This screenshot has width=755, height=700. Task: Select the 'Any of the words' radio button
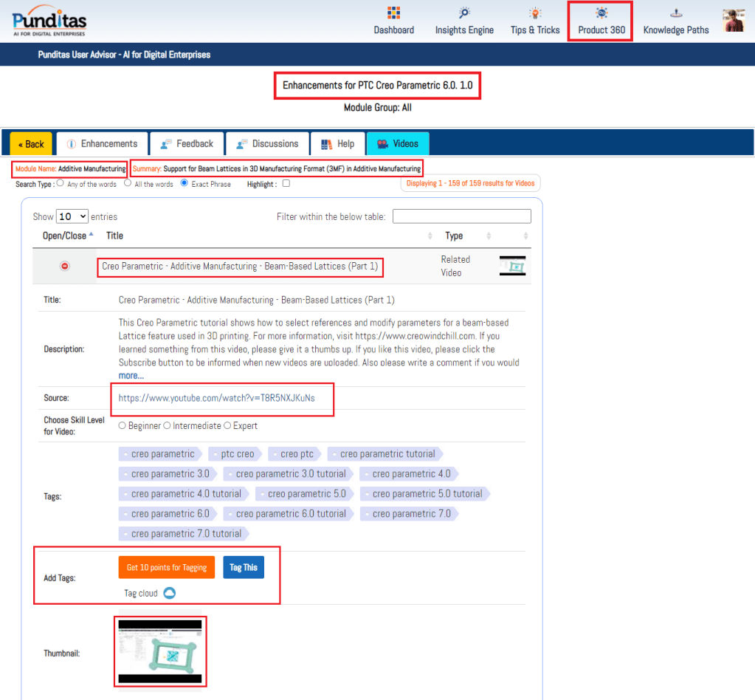[x=61, y=183]
